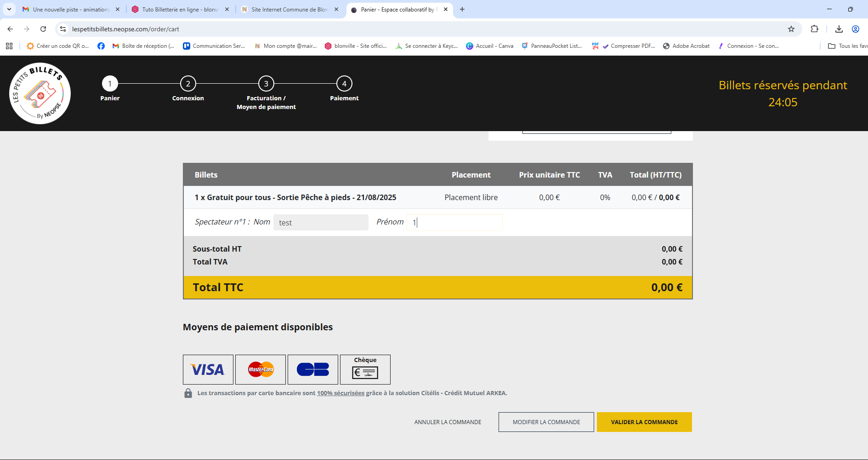Open 'Accueil - Canva' bookmark
This screenshot has height=460, width=868.
coord(490,46)
